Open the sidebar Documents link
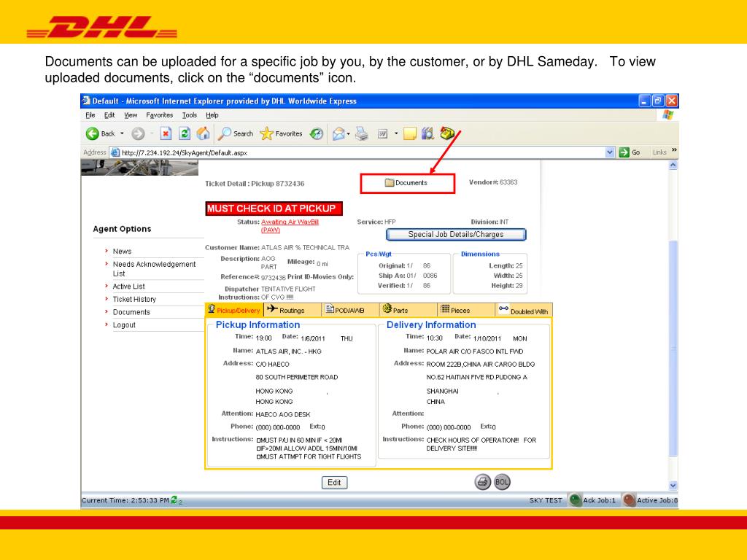 [x=131, y=312]
